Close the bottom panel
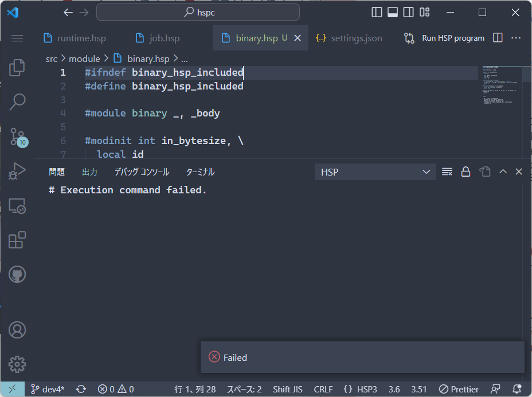 [x=518, y=172]
